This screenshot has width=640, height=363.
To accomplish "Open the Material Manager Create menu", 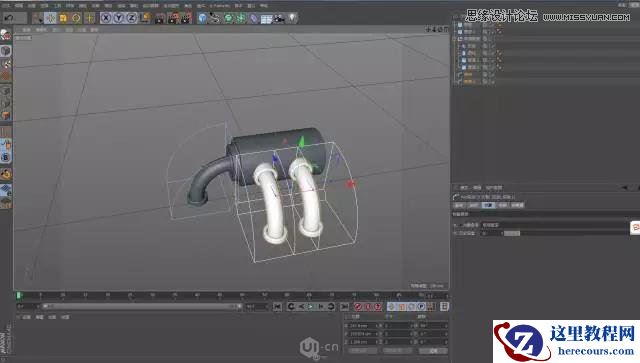I will (x=27, y=317).
